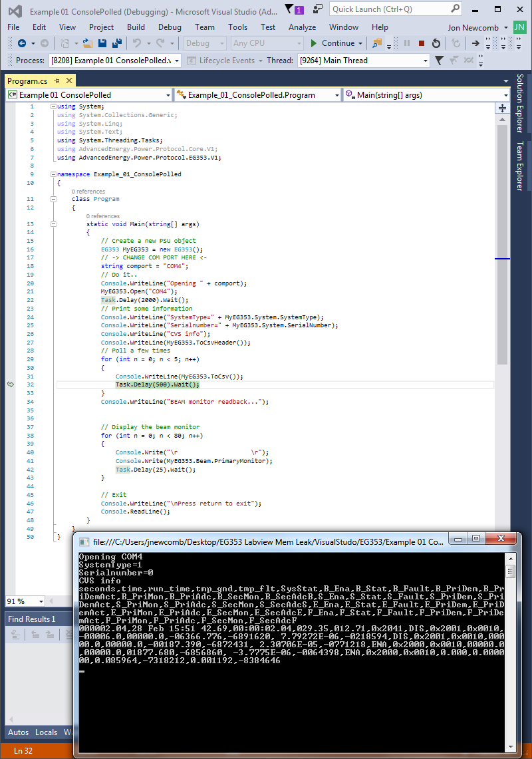Click the Quick Launch search magnifier
Image resolution: width=532 pixels, height=759 pixels.
[455, 9]
